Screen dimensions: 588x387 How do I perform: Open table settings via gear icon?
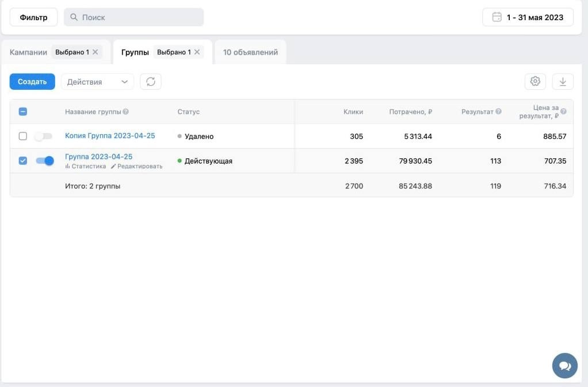coord(535,81)
